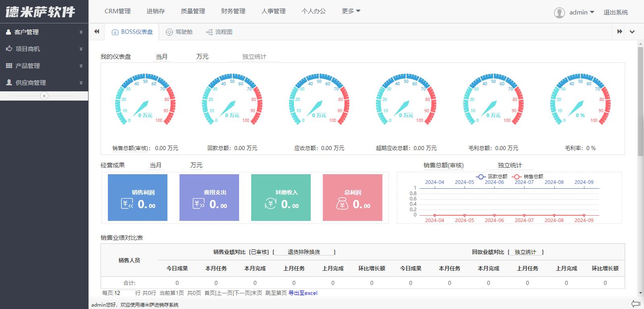The width and height of the screenshot is (644, 309).
Task: Click the pink 总利润 card
Action: point(353,198)
